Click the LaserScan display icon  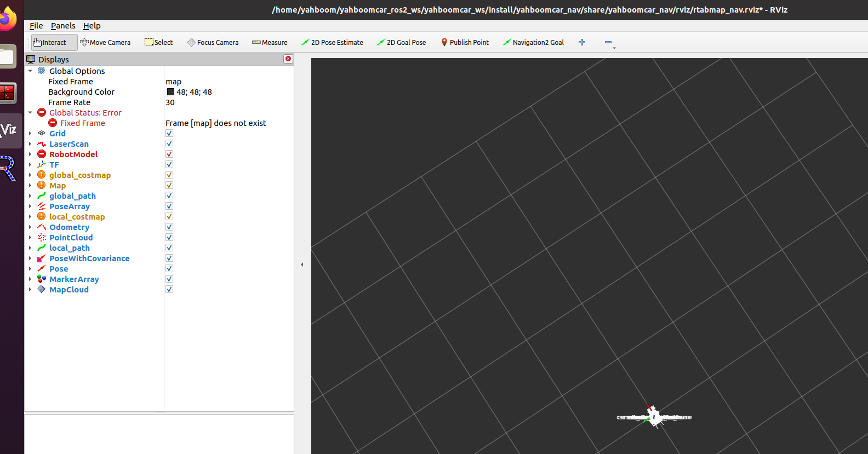[x=42, y=143]
